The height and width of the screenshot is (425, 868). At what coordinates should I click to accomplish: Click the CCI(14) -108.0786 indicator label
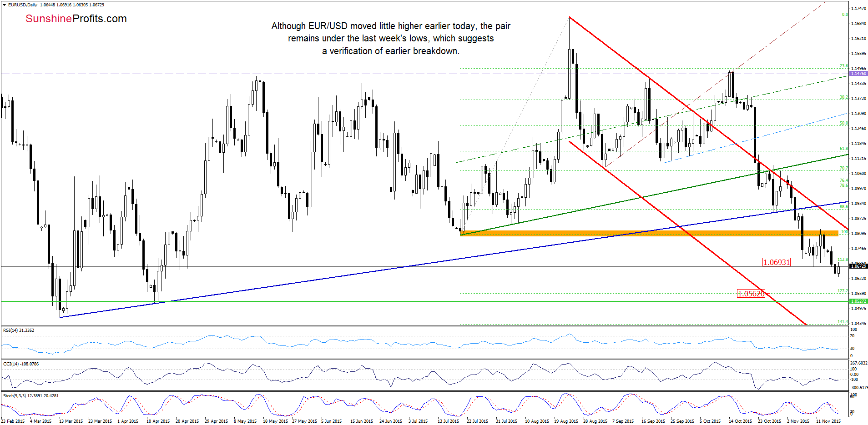tap(21, 364)
